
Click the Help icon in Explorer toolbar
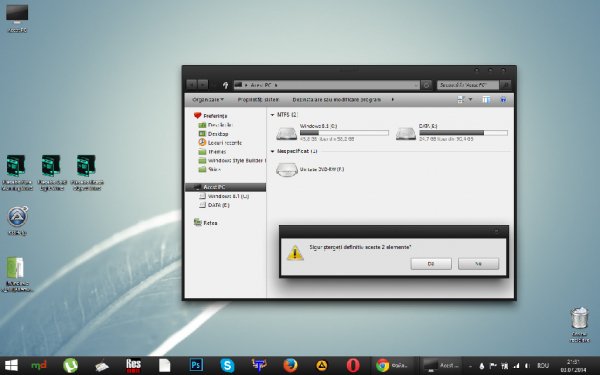click(503, 99)
